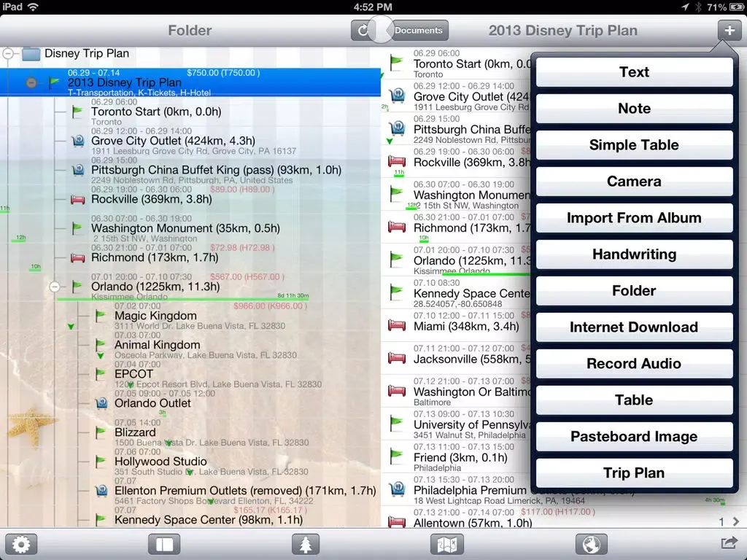The width and height of the screenshot is (747, 560).
Task: Tap flag icon beside Kennedy Space Center in right list
Action: pos(396,292)
